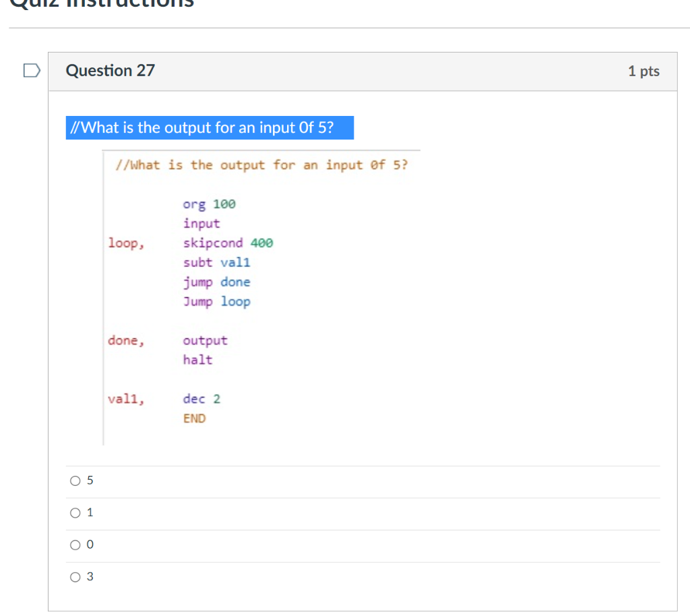
Task: Select the radio button for answer 0
Action: tap(75, 545)
